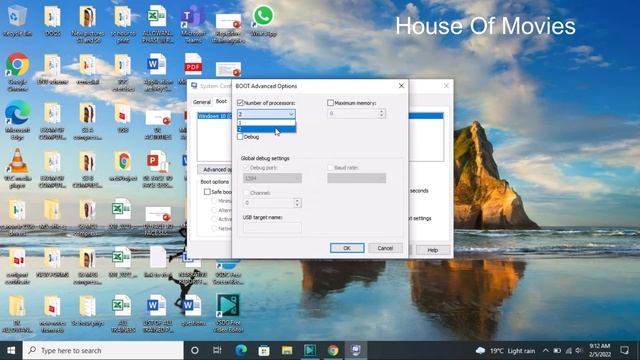Screen dimensions: 640x360
Task: Open Task View from the taskbar
Action: point(217,350)
